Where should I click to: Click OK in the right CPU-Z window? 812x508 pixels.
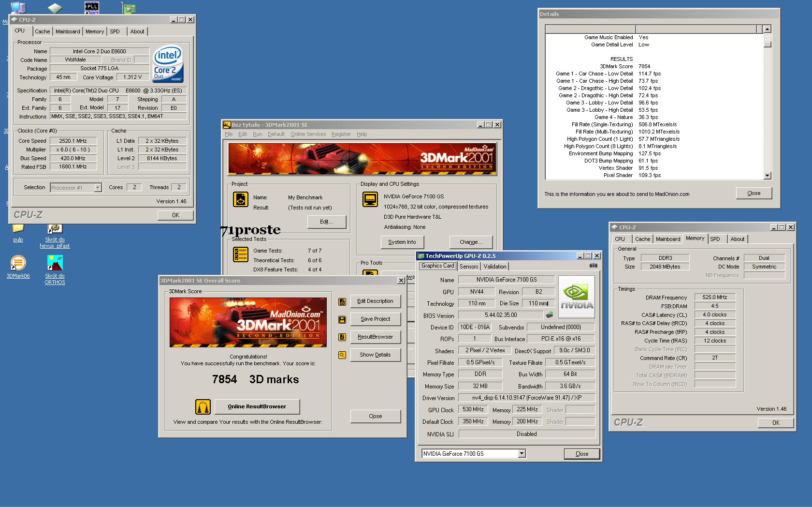tap(775, 423)
